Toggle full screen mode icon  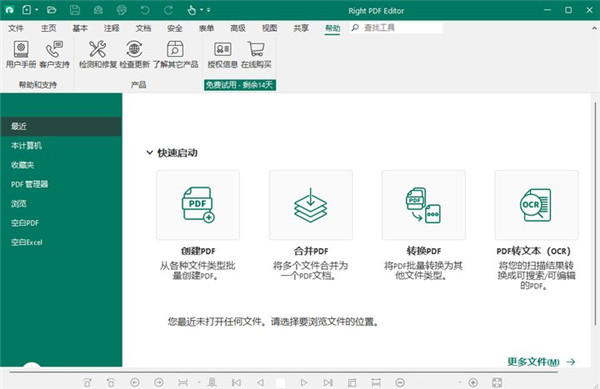coord(497,382)
